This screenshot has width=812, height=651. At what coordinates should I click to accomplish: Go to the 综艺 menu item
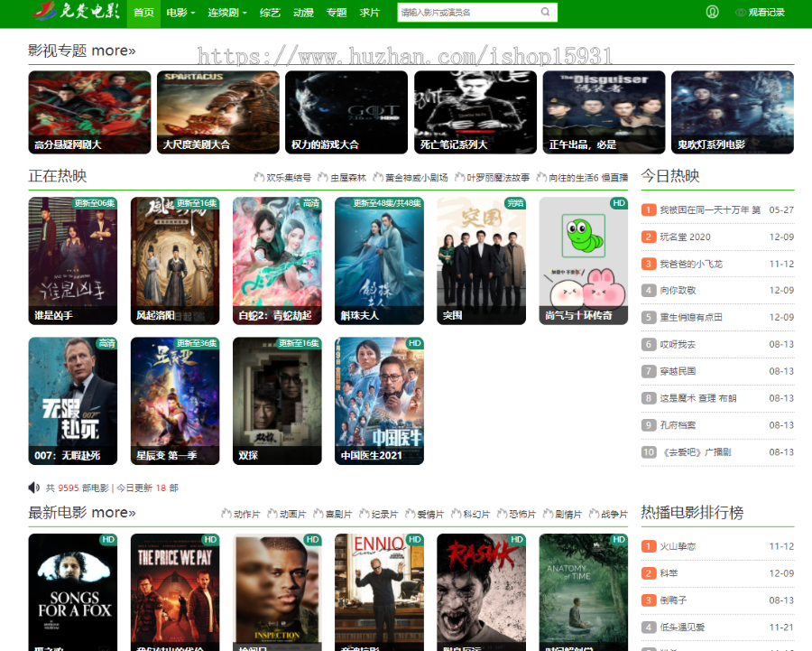click(270, 13)
